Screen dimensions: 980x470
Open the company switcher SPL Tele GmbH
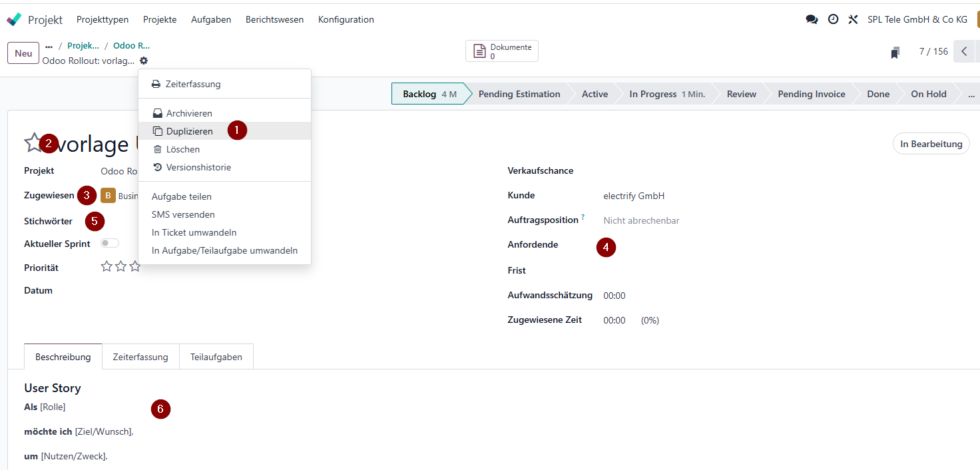pos(917,19)
